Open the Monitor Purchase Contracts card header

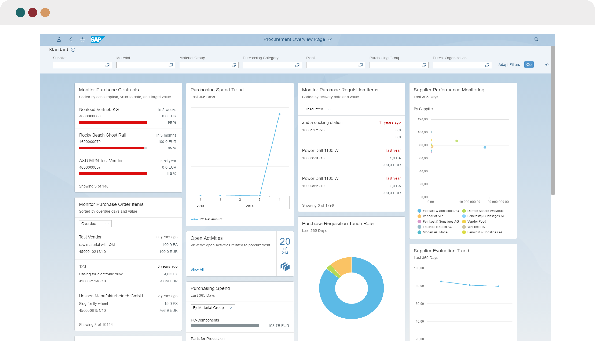128,93
